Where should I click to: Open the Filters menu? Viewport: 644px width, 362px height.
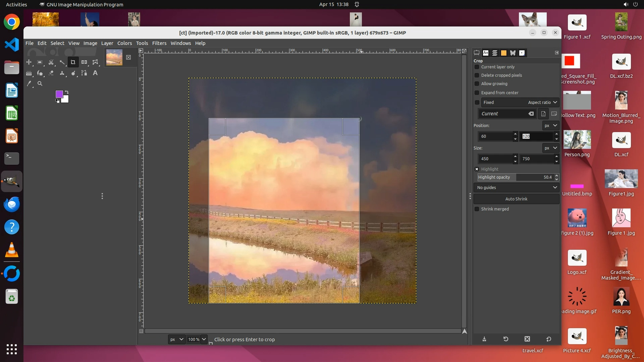coord(159,43)
